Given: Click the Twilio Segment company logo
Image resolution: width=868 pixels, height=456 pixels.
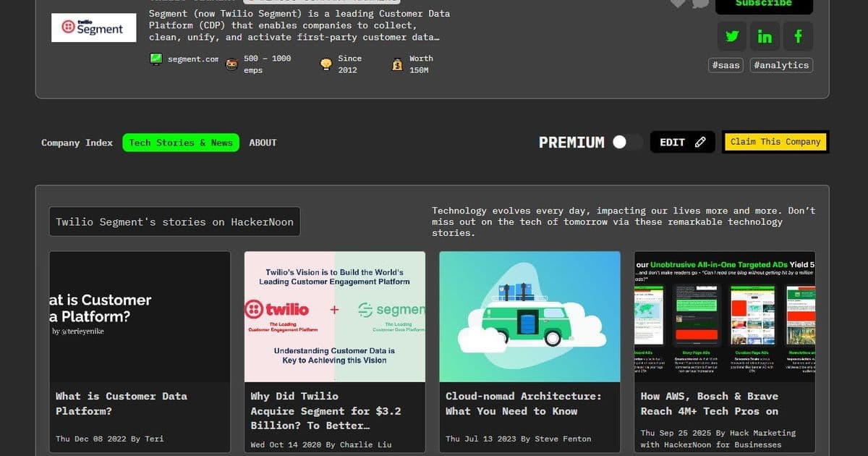Looking at the screenshot, I should (x=93, y=27).
